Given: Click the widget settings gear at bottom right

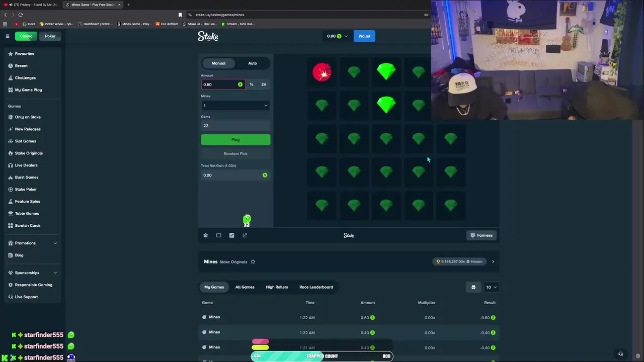Looking at the screenshot, I should 638,356.
